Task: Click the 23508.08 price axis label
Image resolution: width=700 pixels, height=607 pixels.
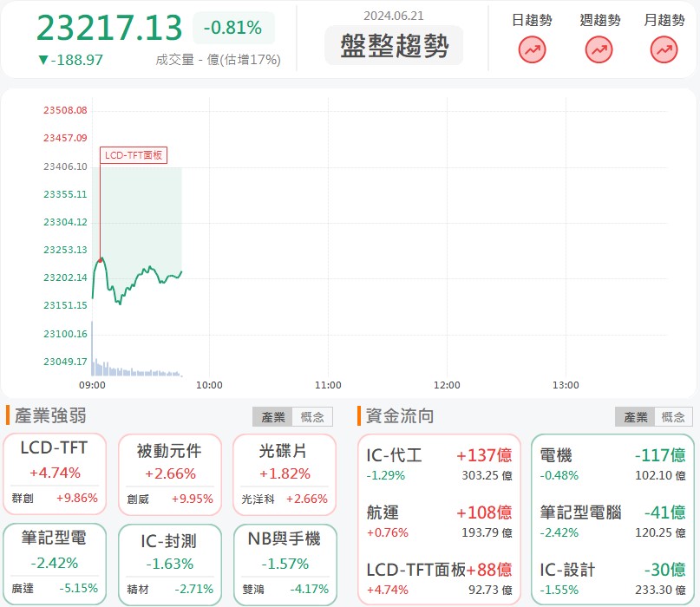Action: [65, 110]
